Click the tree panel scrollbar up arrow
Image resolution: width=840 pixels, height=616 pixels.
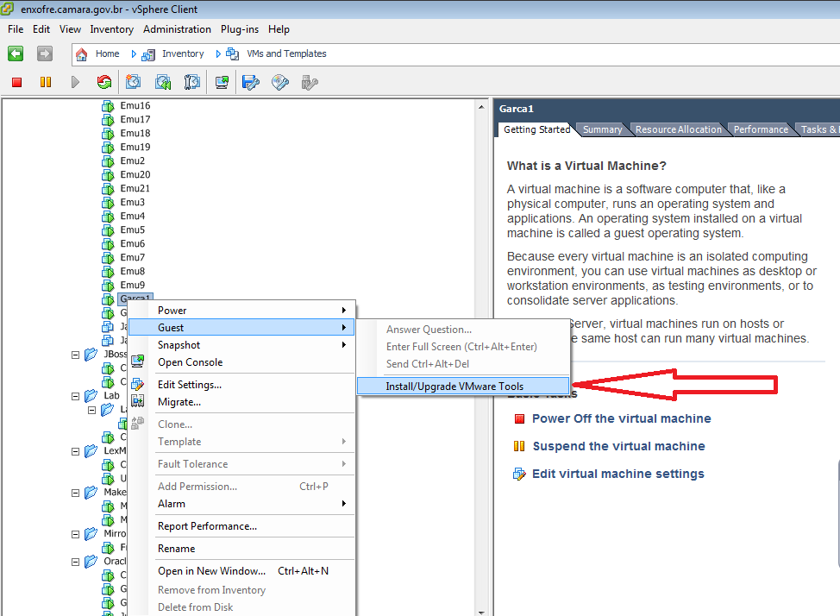point(482,105)
